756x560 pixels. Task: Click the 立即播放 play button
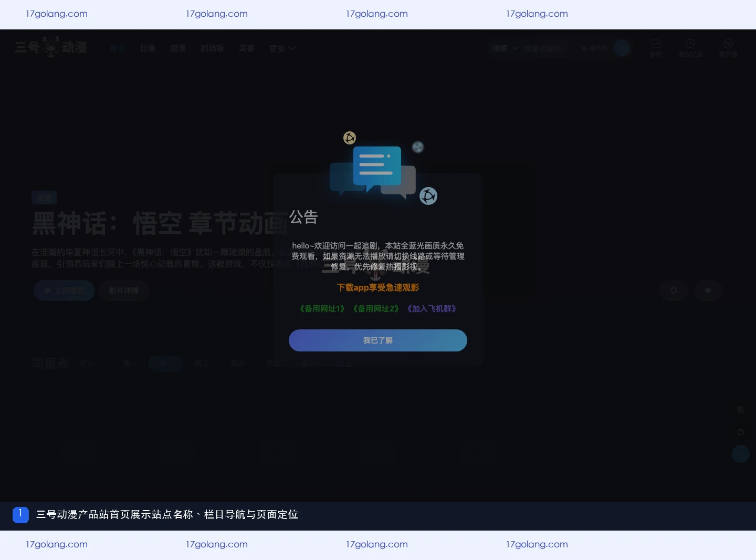point(64,291)
